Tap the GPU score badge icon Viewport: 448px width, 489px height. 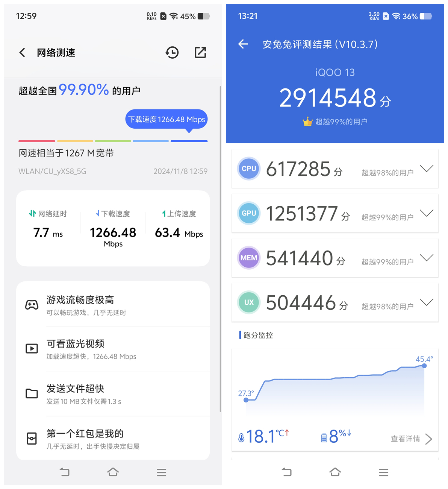point(249,213)
